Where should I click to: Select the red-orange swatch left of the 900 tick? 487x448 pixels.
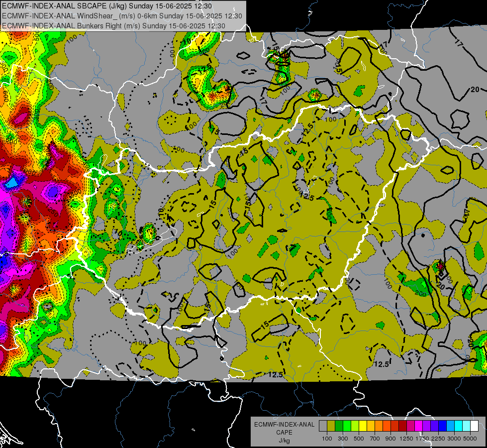pos(387,426)
